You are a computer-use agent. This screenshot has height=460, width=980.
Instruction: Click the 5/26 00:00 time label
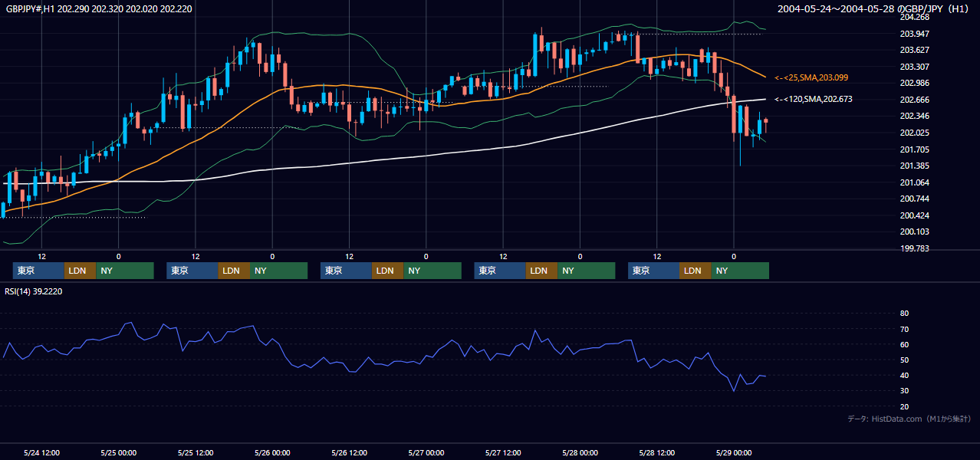click(x=272, y=452)
